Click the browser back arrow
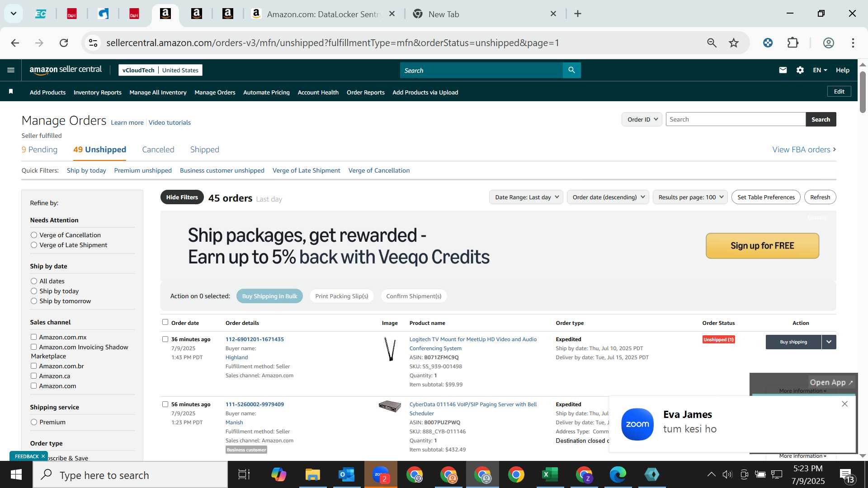The image size is (868, 488). [15, 43]
